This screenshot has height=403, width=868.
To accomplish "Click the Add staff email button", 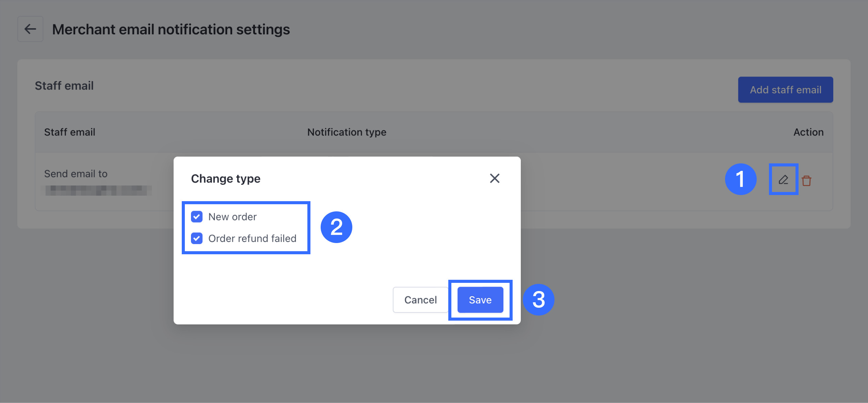I will coord(785,90).
